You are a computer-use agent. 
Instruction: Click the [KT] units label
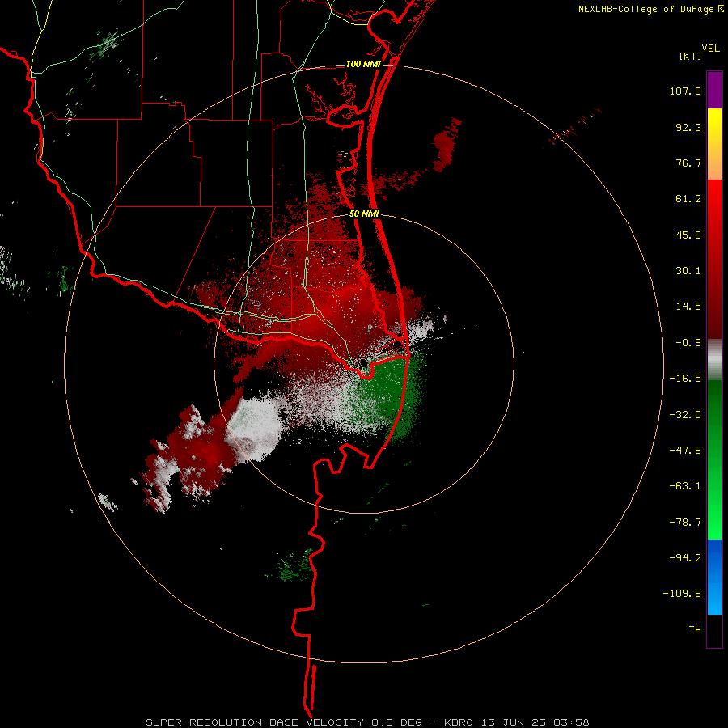pyautogui.click(x=690, y=56)
